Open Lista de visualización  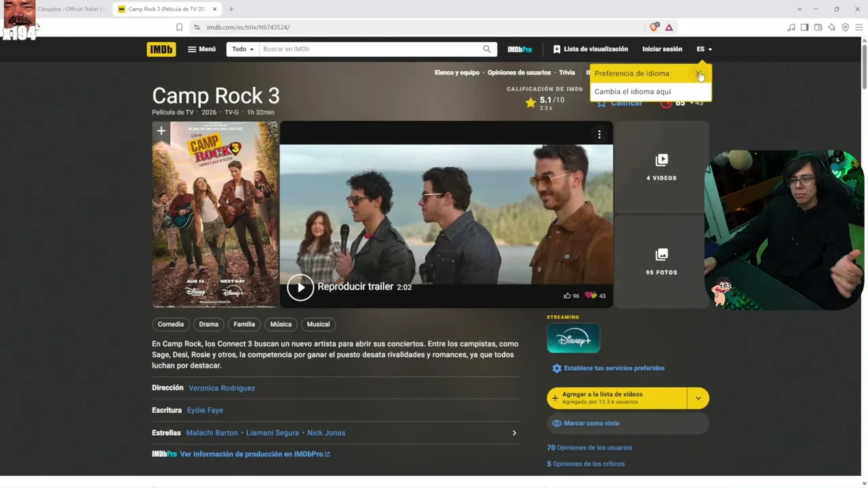pos(590,49)
